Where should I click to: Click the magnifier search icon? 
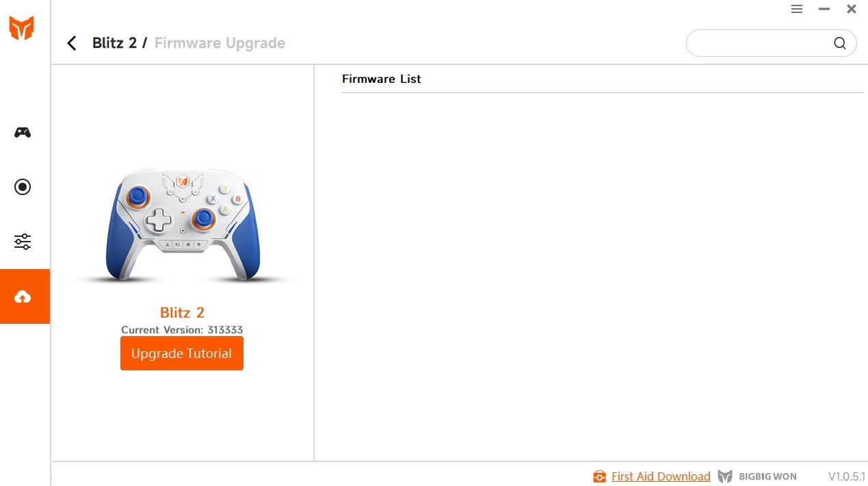coord(840,43)
